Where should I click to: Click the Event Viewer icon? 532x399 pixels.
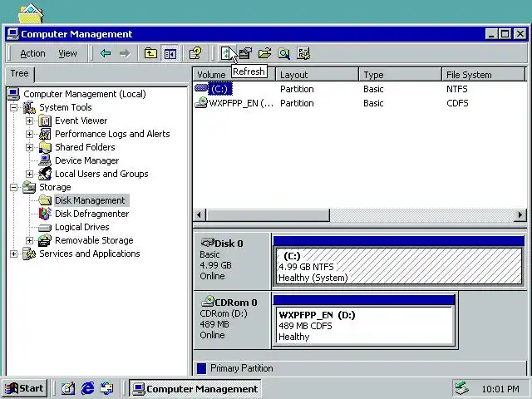(45, 121)
